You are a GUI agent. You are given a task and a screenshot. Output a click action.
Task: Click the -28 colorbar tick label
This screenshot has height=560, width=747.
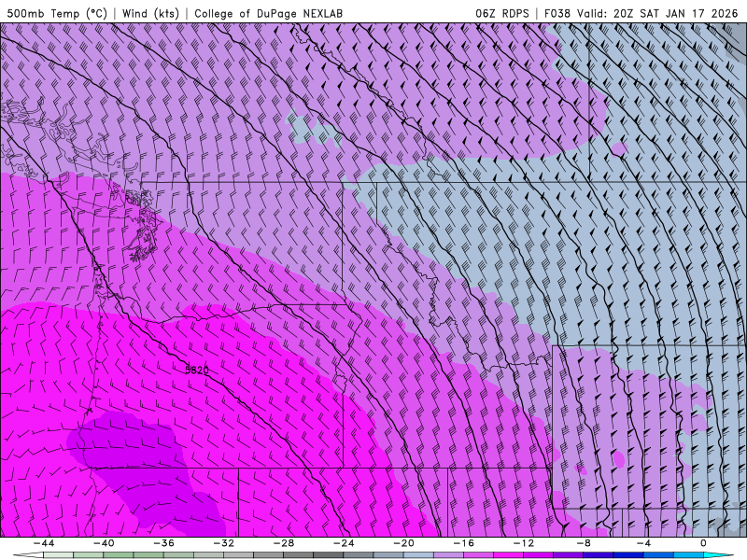284,543
